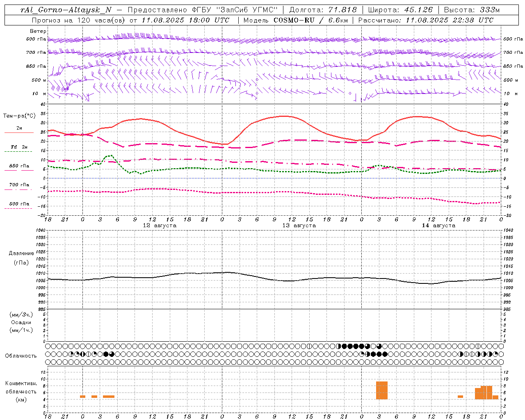
Task: Click the Ветер wind panel label
Action: point(38,31)
